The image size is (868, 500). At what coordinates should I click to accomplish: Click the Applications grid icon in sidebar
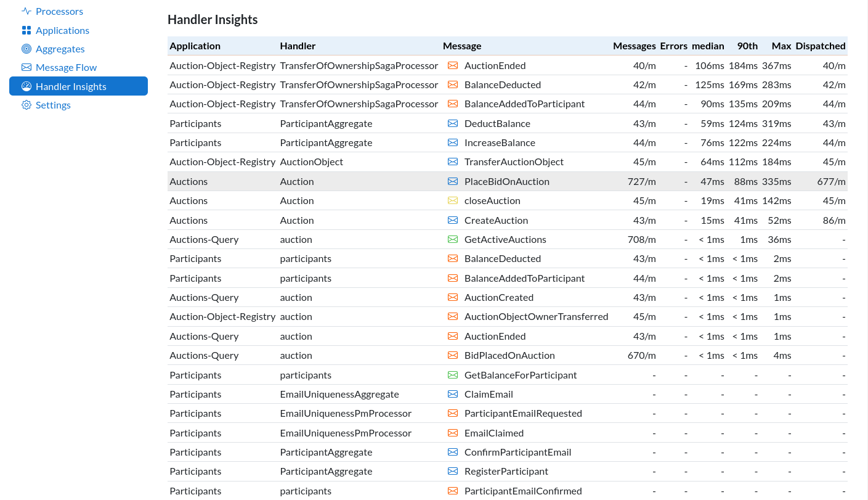pos(26,30)
